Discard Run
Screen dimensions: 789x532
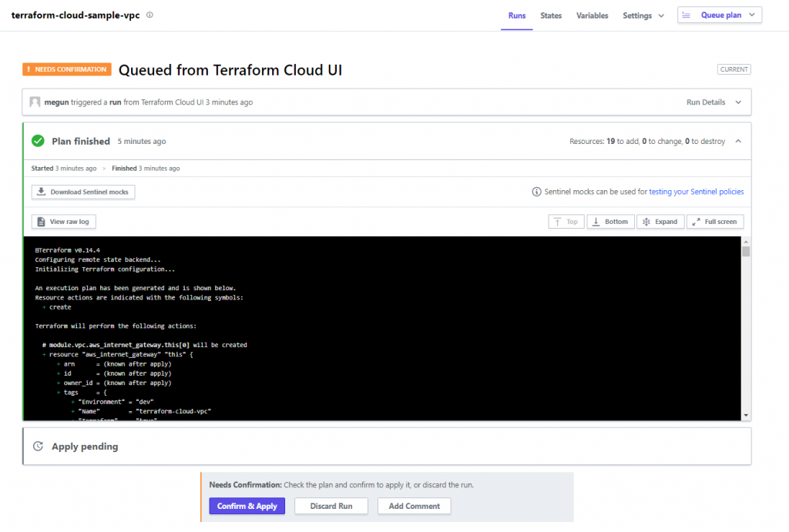click(x=331, y=506)
